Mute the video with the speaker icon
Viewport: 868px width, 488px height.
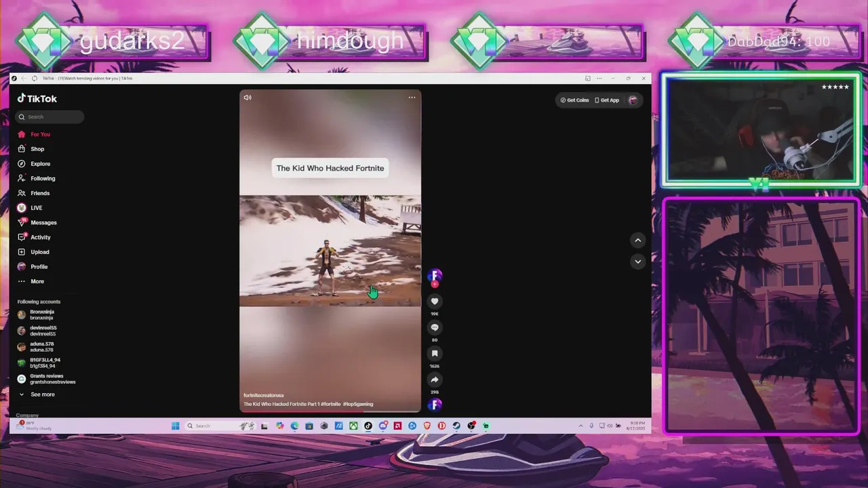(x=248, y=98)
